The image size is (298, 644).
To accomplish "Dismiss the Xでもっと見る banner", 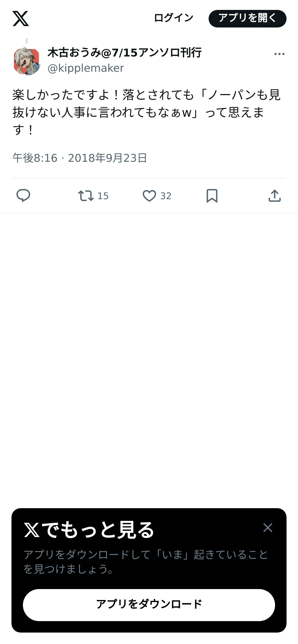I will click(268, 528).
